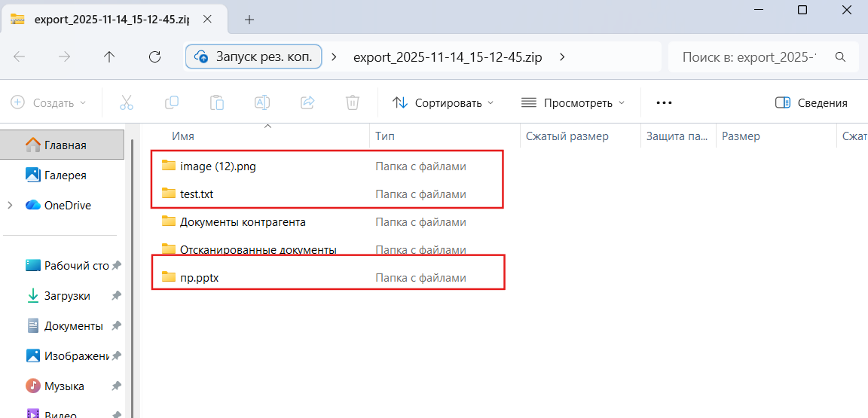Open the three-dots more options menu
Screen dimensions: 868x418
point(664,102)
